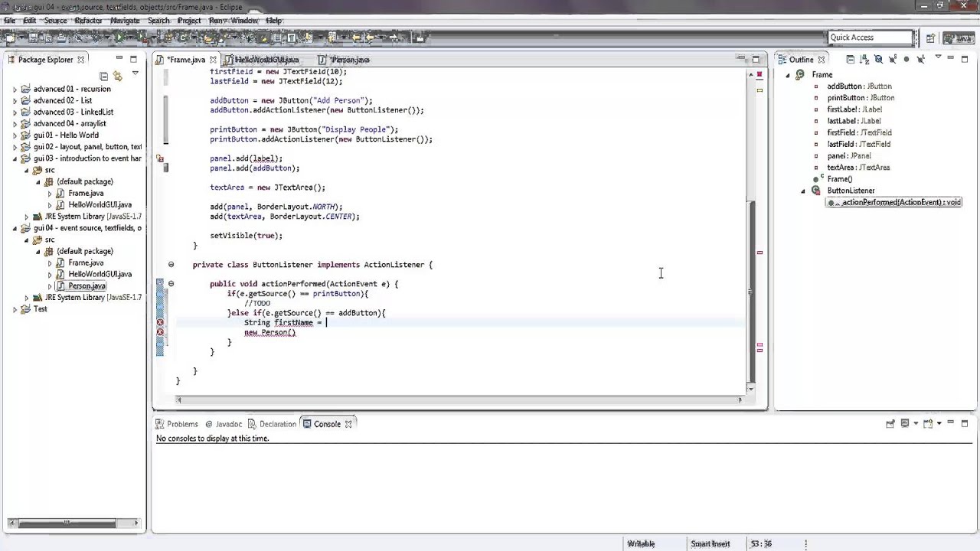
Task: Click the Package Explorer horizontal scrollbar
Action: 67,523
